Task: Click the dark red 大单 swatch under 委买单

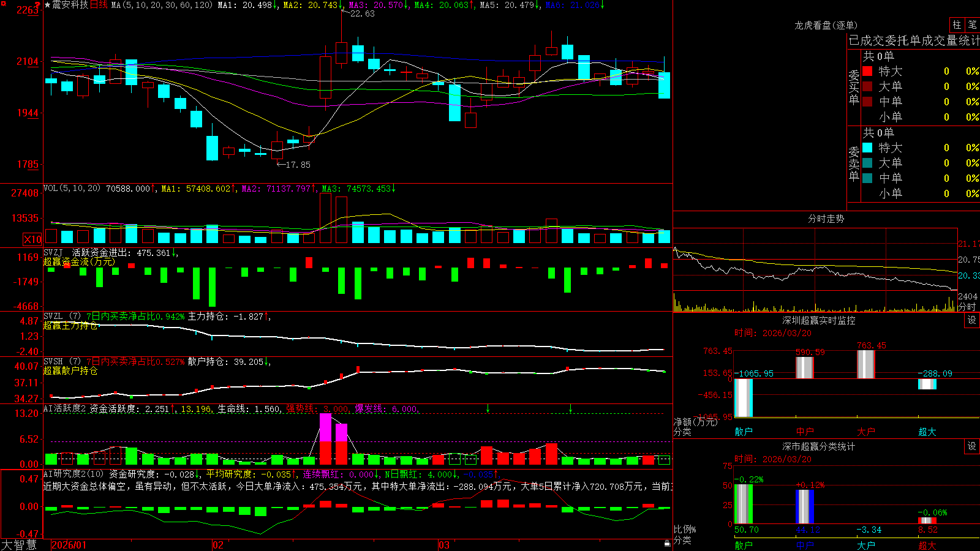Action: tap(867, 86)
